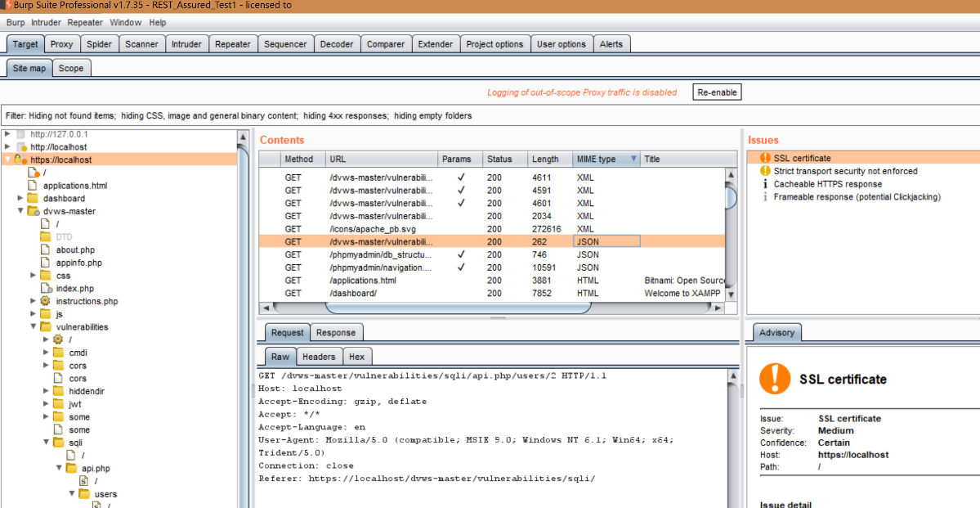980x508 pixels.
Task: Click the http://localhost host icon
Action: [20, 147]
